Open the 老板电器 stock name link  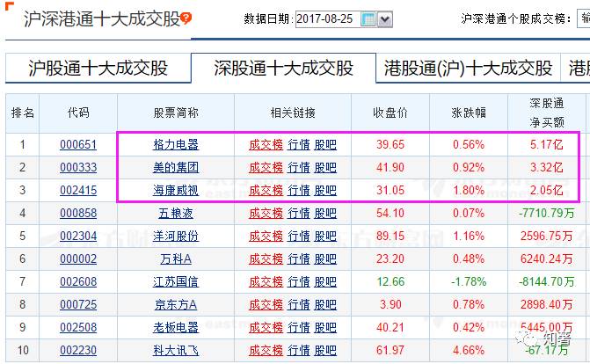[176, 327]
